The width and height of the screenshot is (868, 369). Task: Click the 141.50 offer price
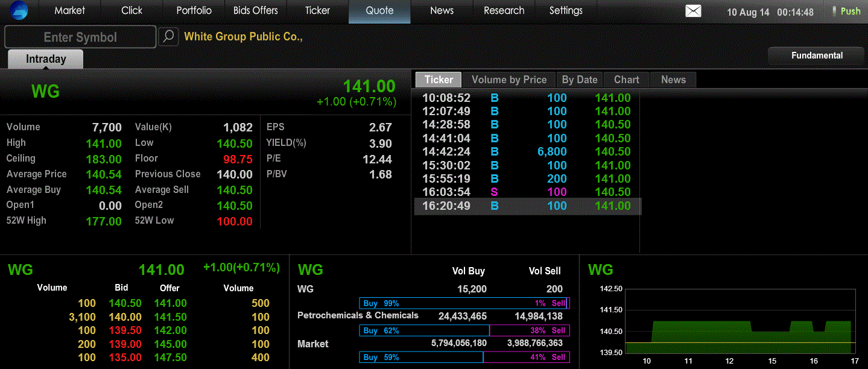pos(170,317)
